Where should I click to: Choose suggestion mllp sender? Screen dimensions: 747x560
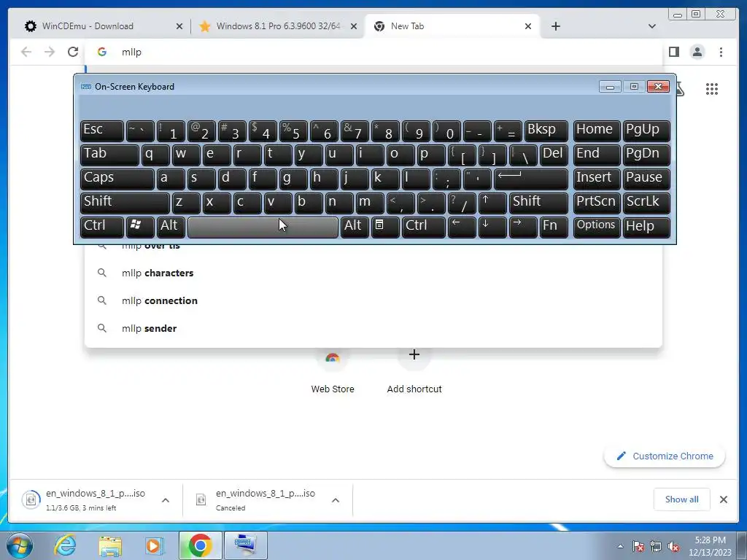pos(373,328)
